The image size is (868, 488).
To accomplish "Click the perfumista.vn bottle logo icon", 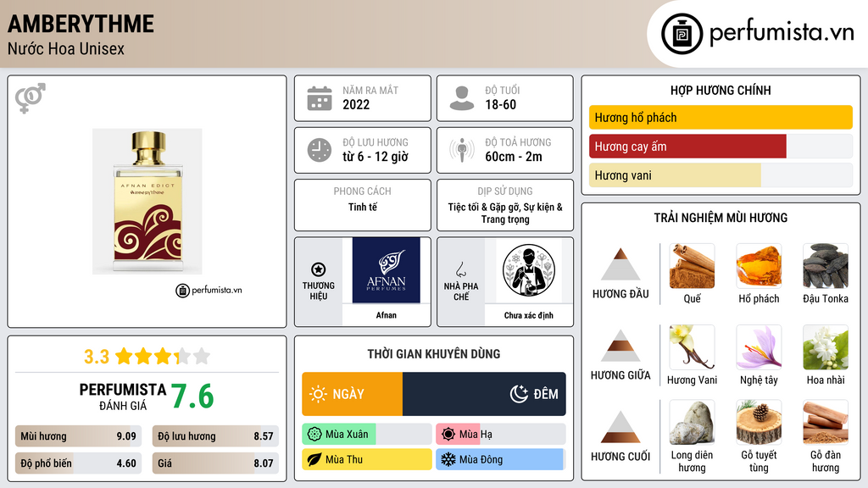I will click(x=682, y=34).
